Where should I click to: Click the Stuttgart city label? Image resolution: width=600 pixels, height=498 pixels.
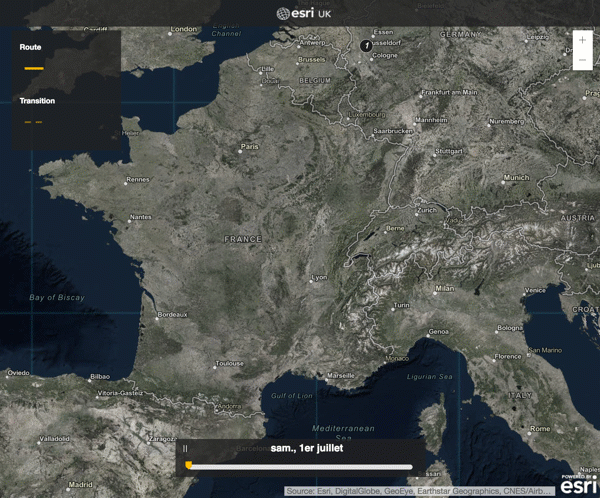click(x=448, y=151)
